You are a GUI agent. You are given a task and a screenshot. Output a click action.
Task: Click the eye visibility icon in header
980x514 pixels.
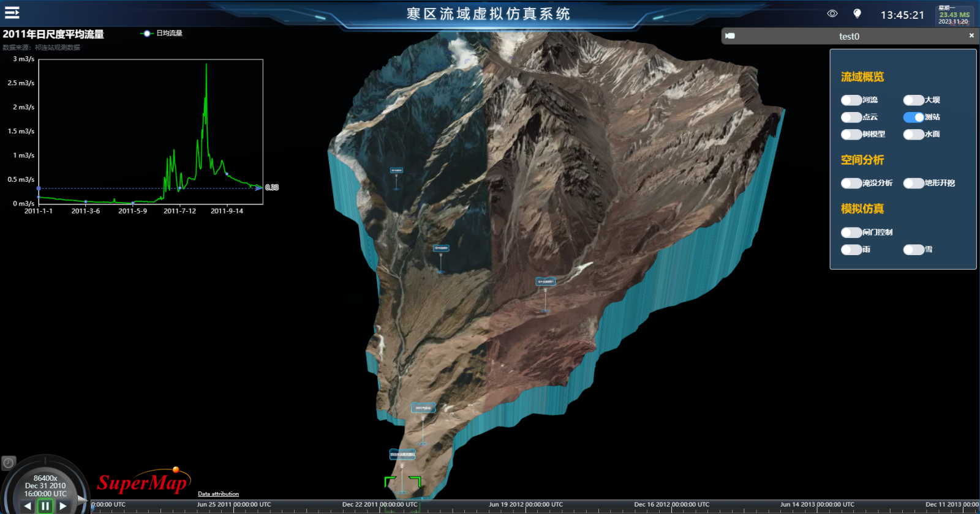pyautogui.click(x=832, y=13)
